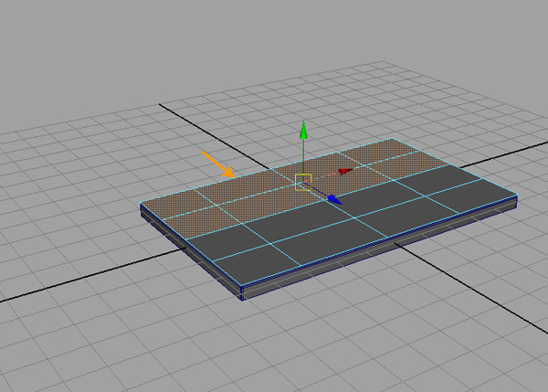
Task: Click the blue Z-axis move arrow
Action: (333, 198)
